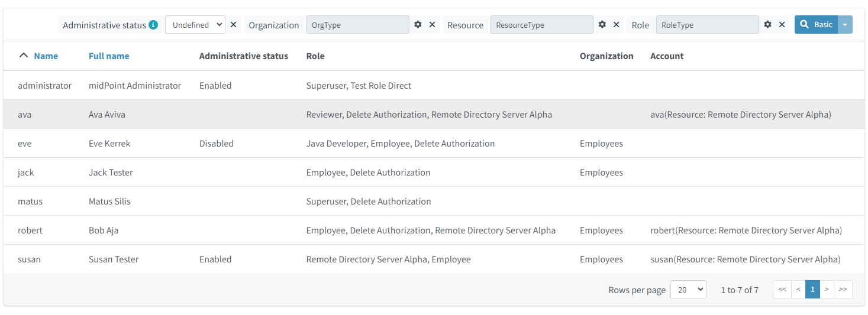The height and width of the screenshot is (315, 868).
Task: Open Resource filter gear settings
Action: [602, 25]
